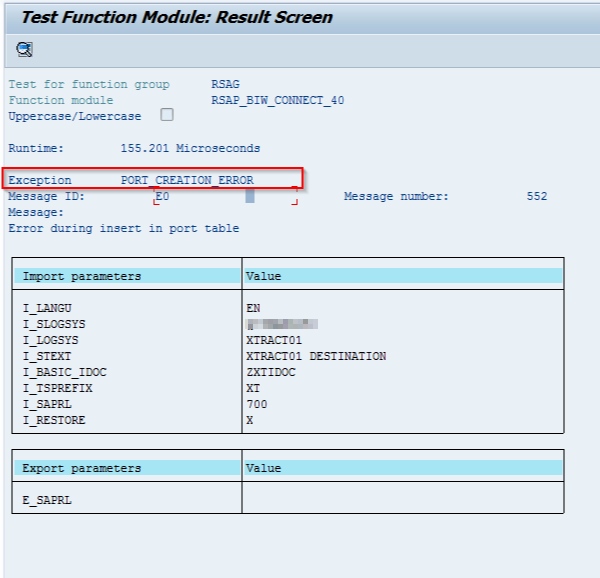
Task: Toggle the Uppercase/Lowercase checkbox
Action: [x=166, y=115]
